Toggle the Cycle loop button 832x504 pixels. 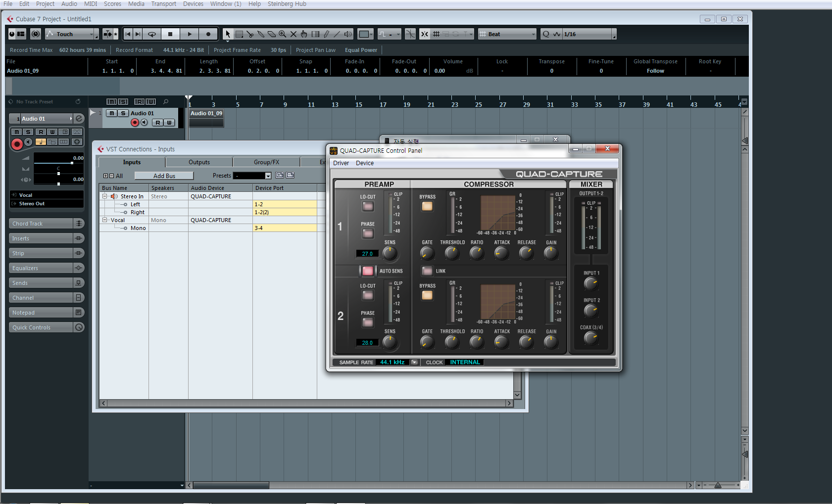[x=152, y=34]
